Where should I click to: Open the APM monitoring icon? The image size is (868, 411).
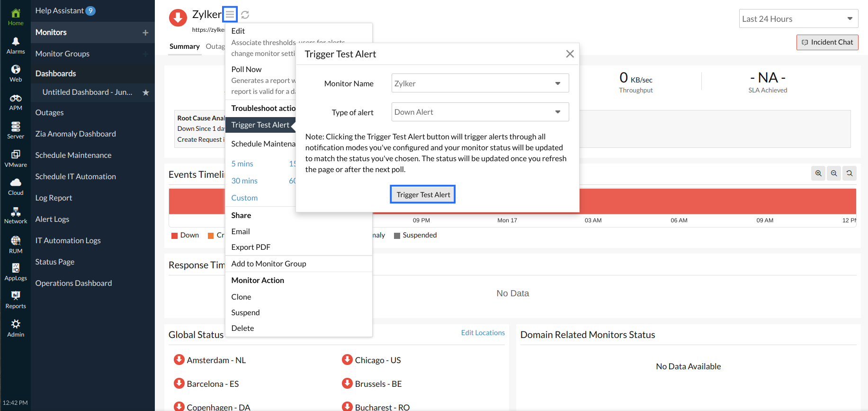(x=16, y=102)
